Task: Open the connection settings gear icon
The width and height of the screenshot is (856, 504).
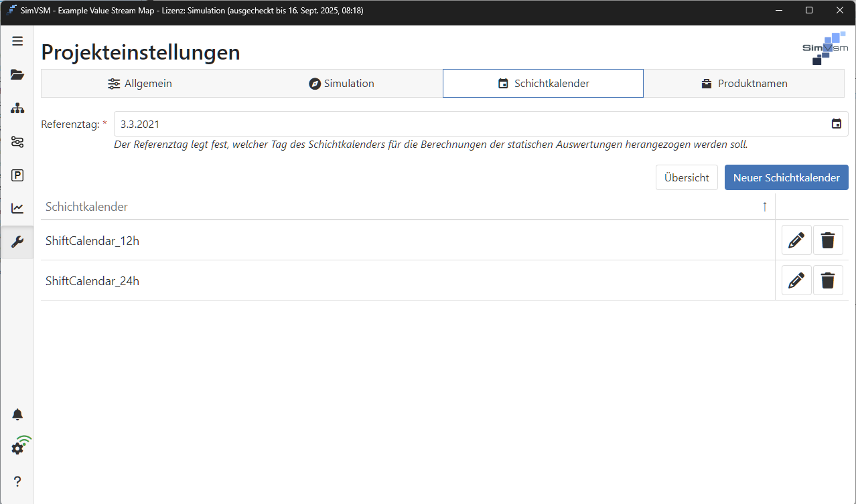Action: click(x=17, y=447)
